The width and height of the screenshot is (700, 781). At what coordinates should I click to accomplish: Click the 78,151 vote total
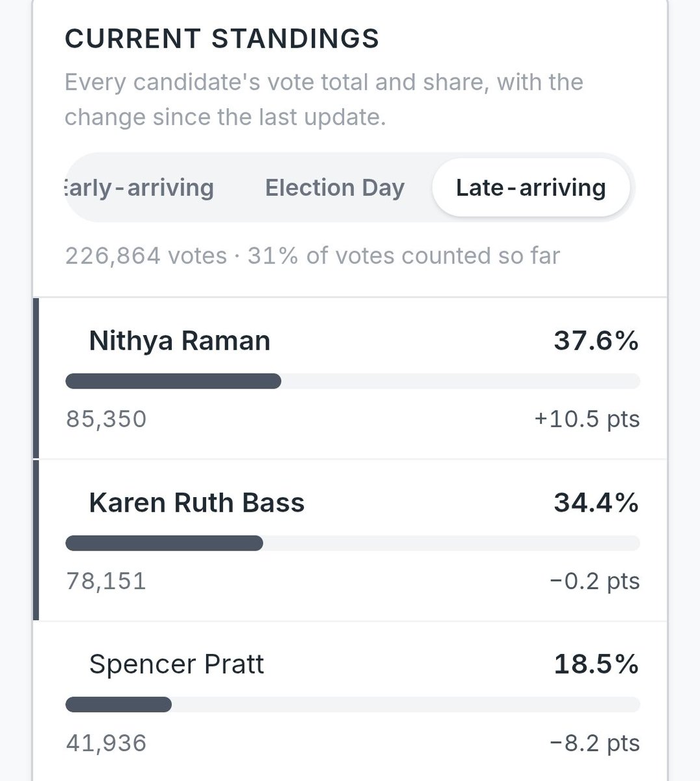coord(106,581)
